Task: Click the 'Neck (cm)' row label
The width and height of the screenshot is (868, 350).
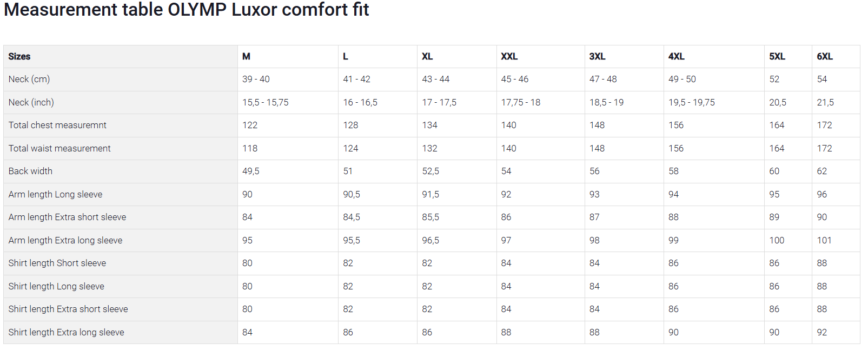Action: point(29,79)
